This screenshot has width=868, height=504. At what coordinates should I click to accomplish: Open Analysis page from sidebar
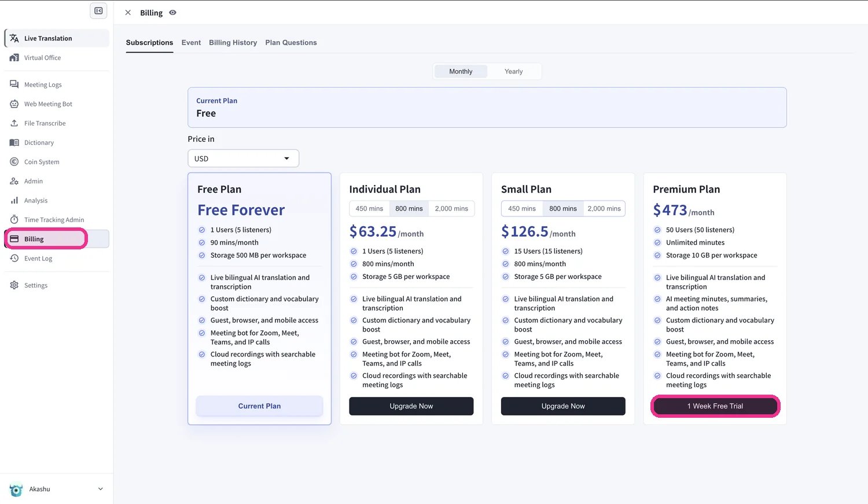(x=57, y=200)
